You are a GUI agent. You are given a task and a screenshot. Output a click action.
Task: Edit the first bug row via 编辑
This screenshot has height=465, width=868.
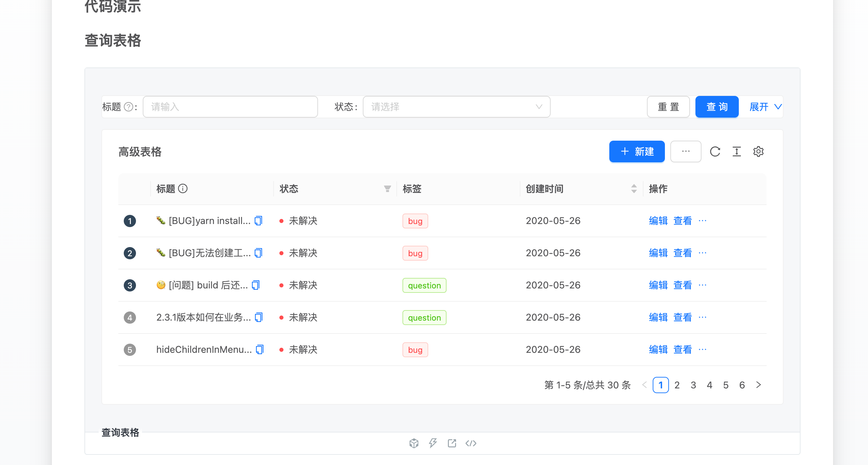click(x=658, y=221)
